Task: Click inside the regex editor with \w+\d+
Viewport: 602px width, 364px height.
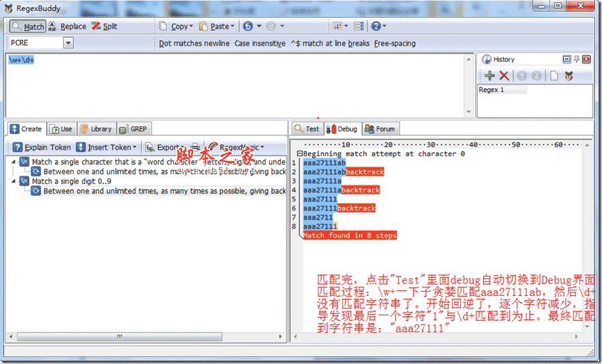Action: click(235, 85)
